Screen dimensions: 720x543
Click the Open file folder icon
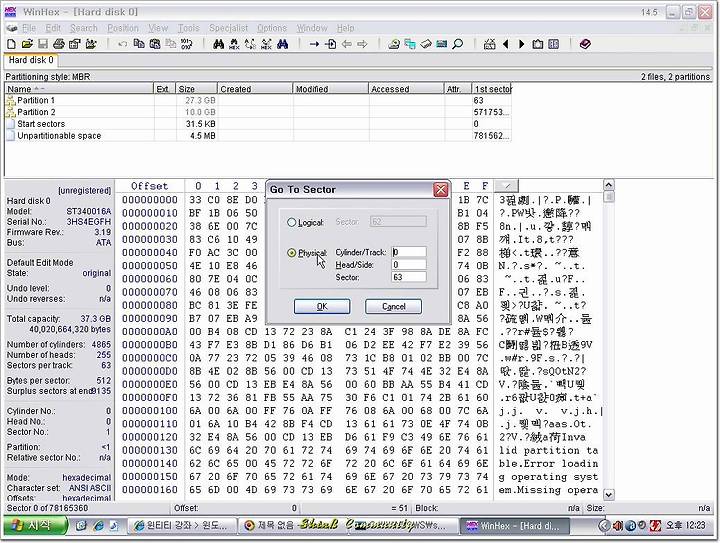pyautogui.click(x=27, y=44)
